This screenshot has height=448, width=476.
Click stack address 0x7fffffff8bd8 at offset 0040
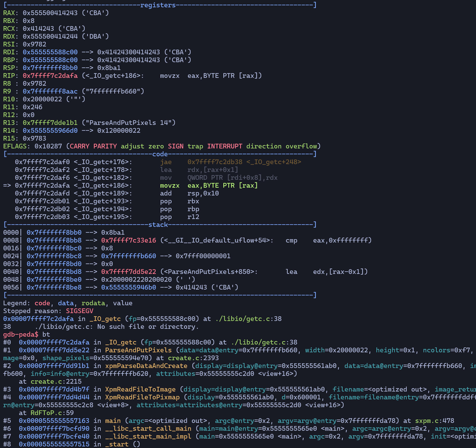tap(54, 272)
